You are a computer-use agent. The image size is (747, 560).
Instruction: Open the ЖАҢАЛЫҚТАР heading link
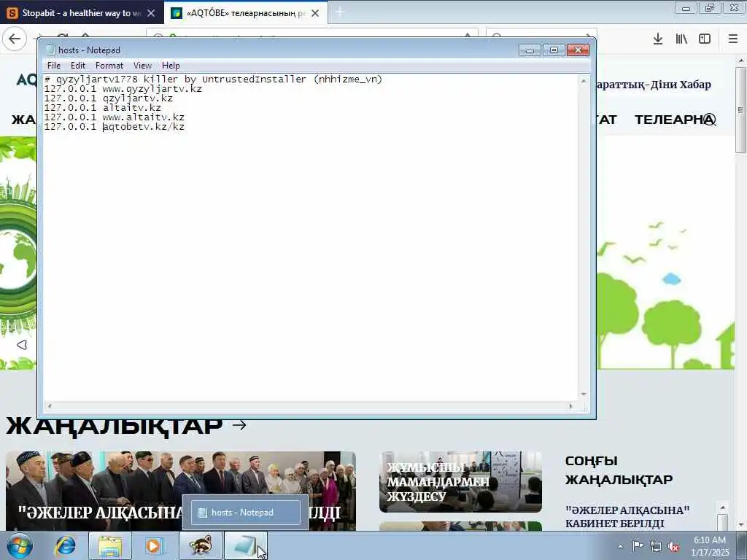115,425
